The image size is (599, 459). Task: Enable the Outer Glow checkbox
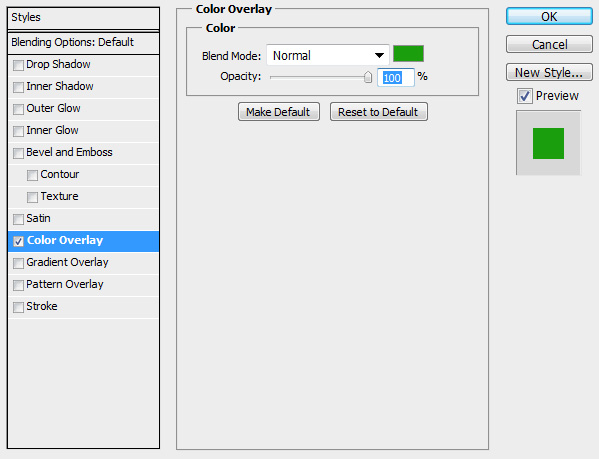(18, 109)
